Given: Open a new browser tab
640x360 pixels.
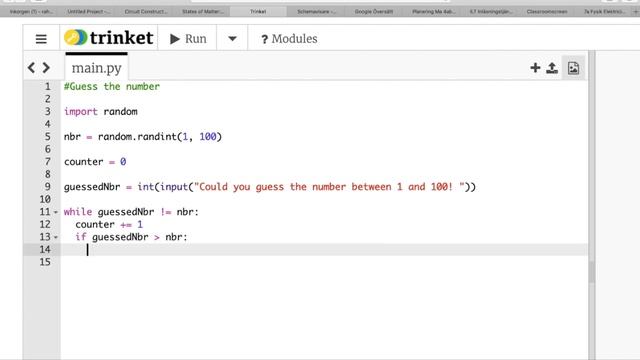Looking at the screenshot, I should click(x=635, y=12).
